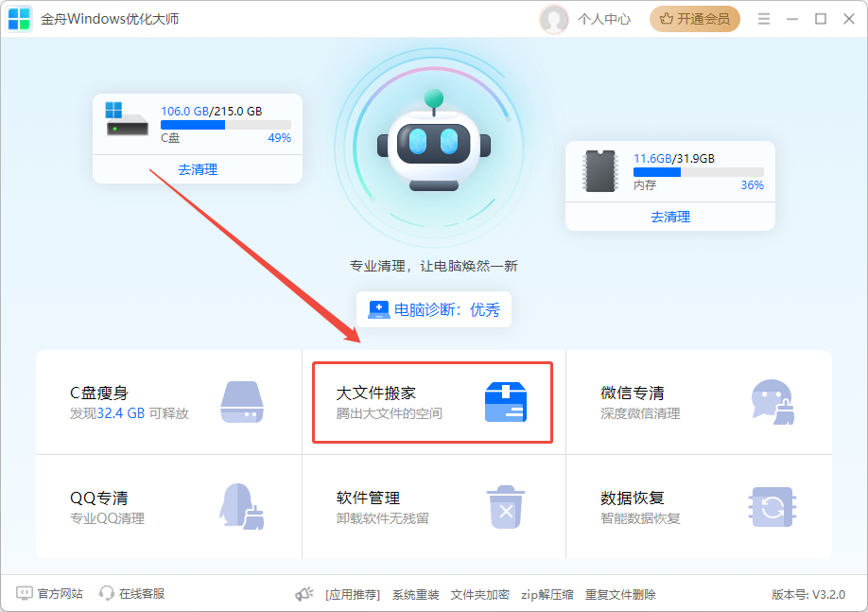The width and height of the screenshot is (868, 612).
Task: Open 个人中心
Action: (604, 19)
